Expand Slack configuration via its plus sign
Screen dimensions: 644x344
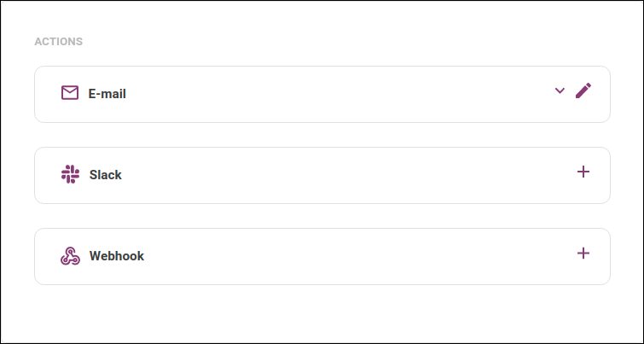pyautogui.click(x=583, y=172)
